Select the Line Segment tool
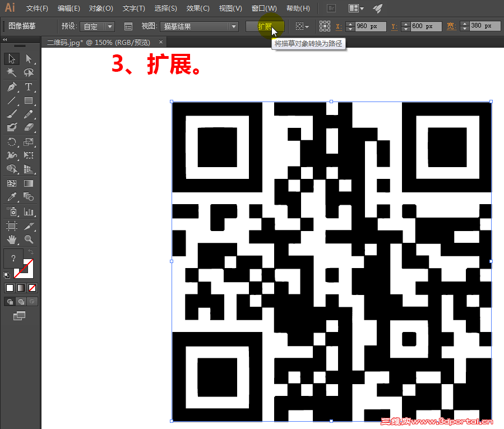 pos(12,100)
